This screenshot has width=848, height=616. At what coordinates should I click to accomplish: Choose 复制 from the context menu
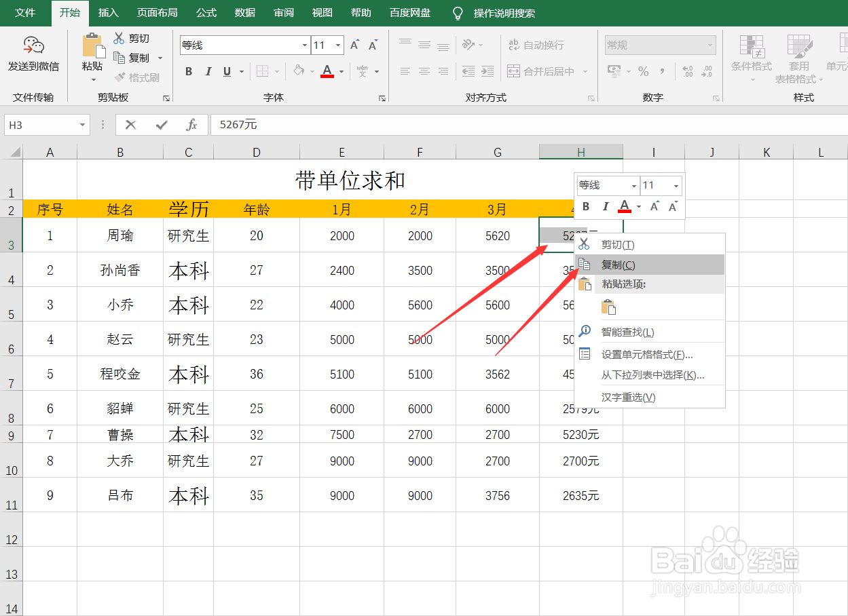coord(618,264)
